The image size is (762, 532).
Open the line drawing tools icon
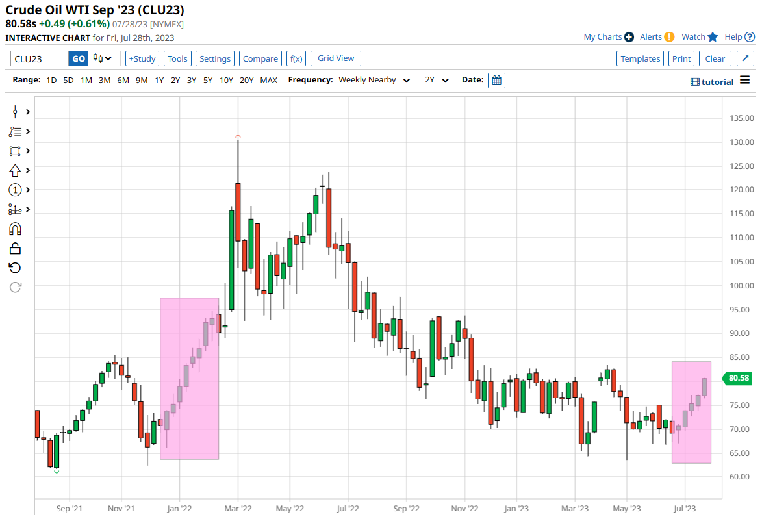(x=15, y=132)
